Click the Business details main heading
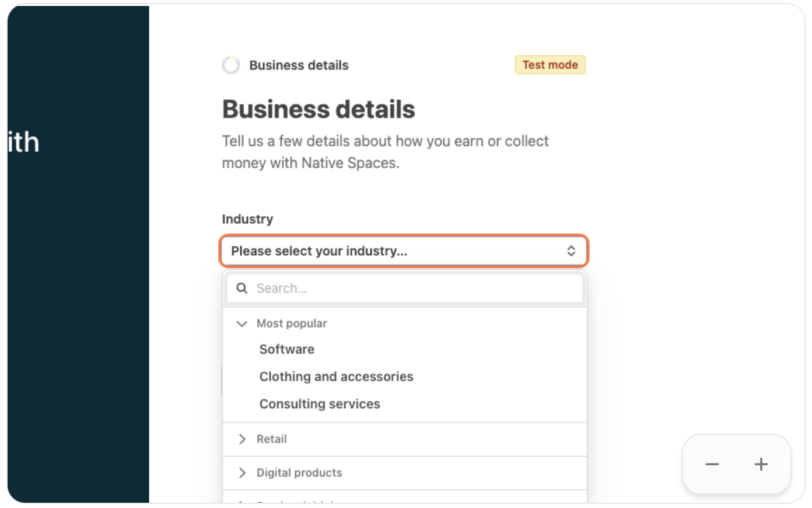This screenshot has height=508, width=812. pyautogui.click(x=318, y=110)
